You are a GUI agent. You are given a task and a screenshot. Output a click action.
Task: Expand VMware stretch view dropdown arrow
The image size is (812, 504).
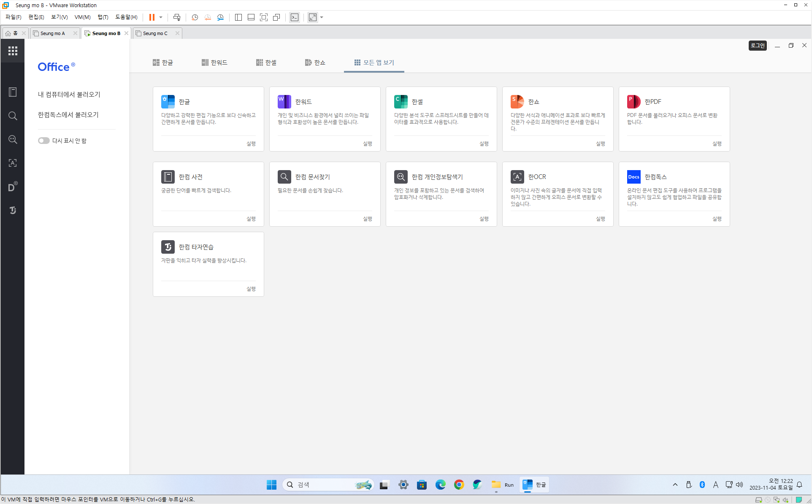click(x=322, y=17)
